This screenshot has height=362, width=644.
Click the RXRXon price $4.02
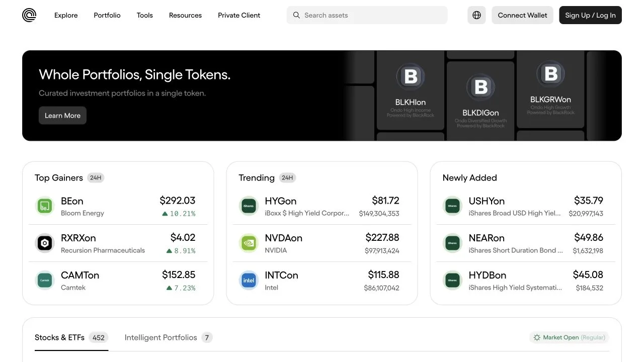click(x=183, y=238)
